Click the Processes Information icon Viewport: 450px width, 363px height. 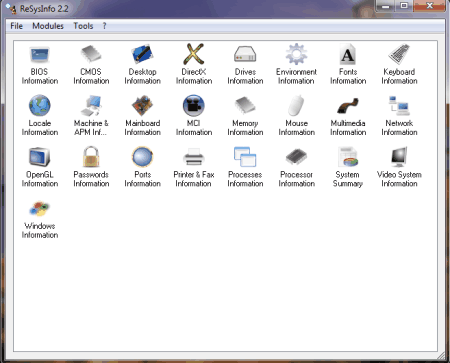click(245, 157)
